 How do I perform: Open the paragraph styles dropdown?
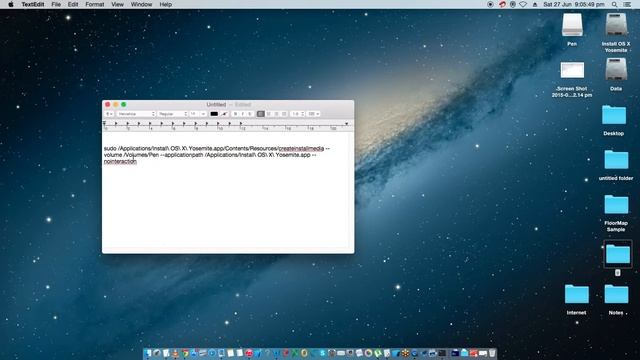(x=109, y=114)
